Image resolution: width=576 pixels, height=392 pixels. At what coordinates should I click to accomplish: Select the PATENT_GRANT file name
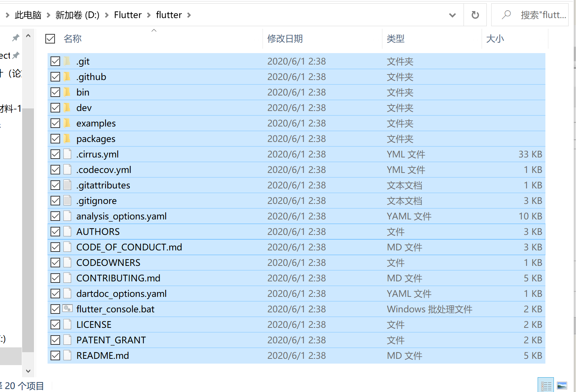tap(111, 340)
